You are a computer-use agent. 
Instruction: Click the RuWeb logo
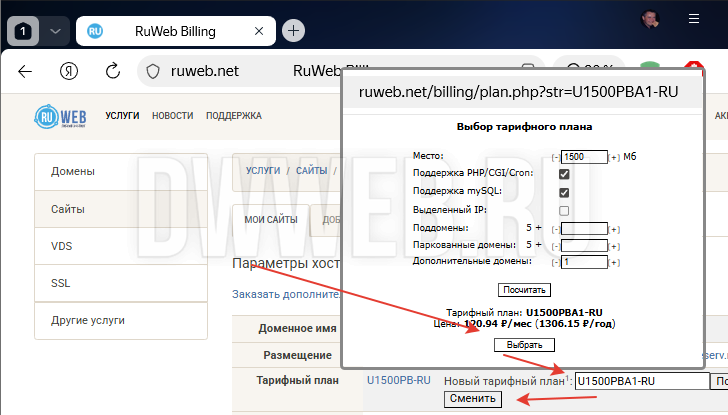tap(59, 116)
